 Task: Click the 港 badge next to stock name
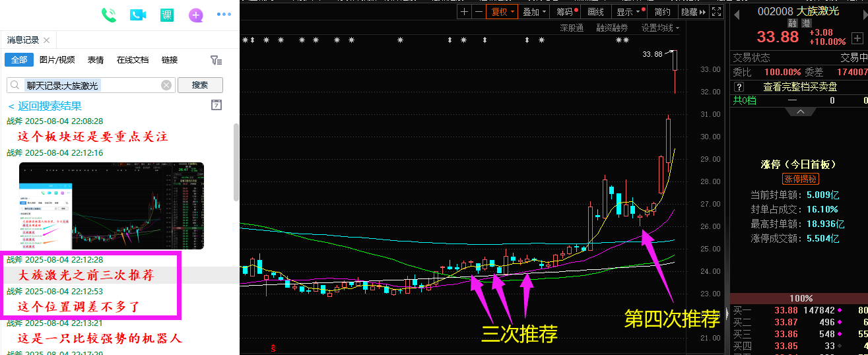806,22
